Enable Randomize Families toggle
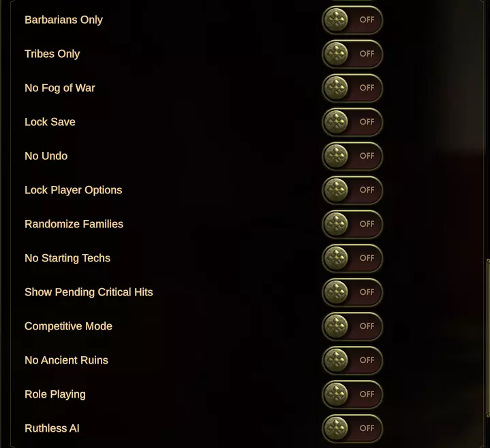 (x=352, y=224)
